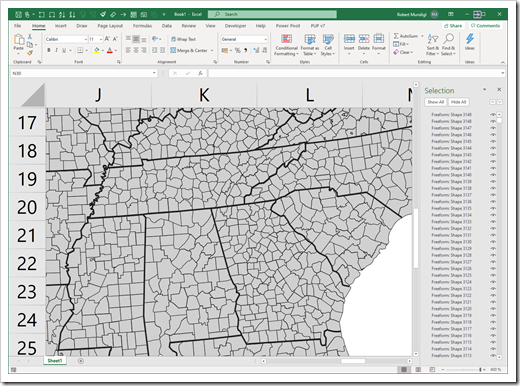Open the fill color dropdown arrow

coord(103,51)
